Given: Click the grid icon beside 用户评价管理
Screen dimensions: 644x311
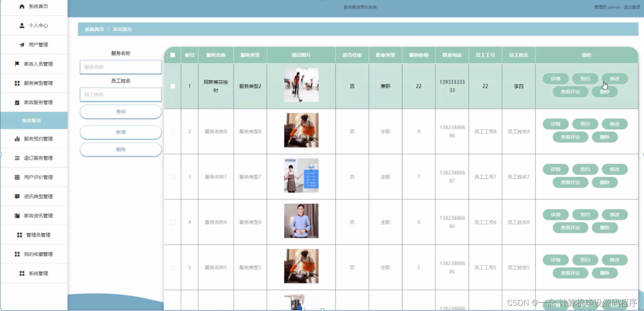Looking at the screenshot, I should click(17, 177).
